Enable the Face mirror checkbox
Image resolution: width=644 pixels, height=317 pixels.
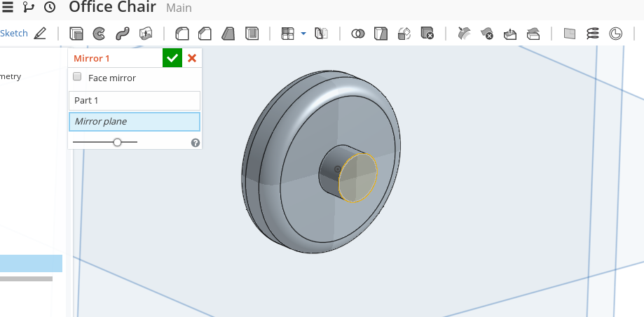pyautogui.click(x=78, y=78)
